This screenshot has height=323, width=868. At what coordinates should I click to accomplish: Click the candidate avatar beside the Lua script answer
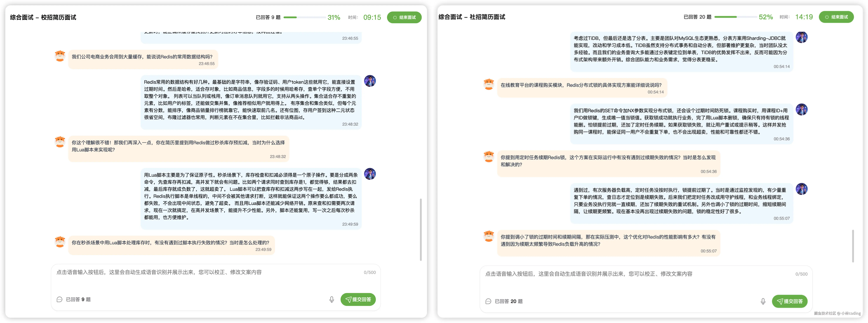pyautogui.click(x=370, y=174)
